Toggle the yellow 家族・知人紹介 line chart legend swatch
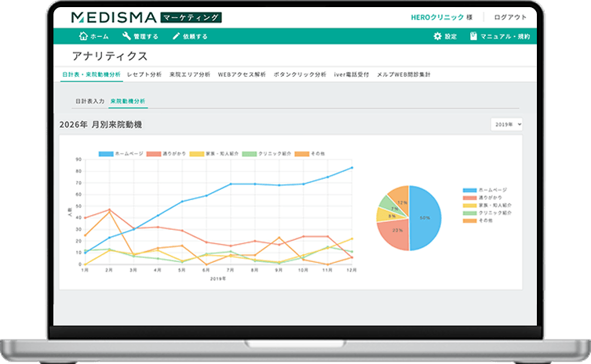Screen dimensions: 591x364 pos(197,154)
